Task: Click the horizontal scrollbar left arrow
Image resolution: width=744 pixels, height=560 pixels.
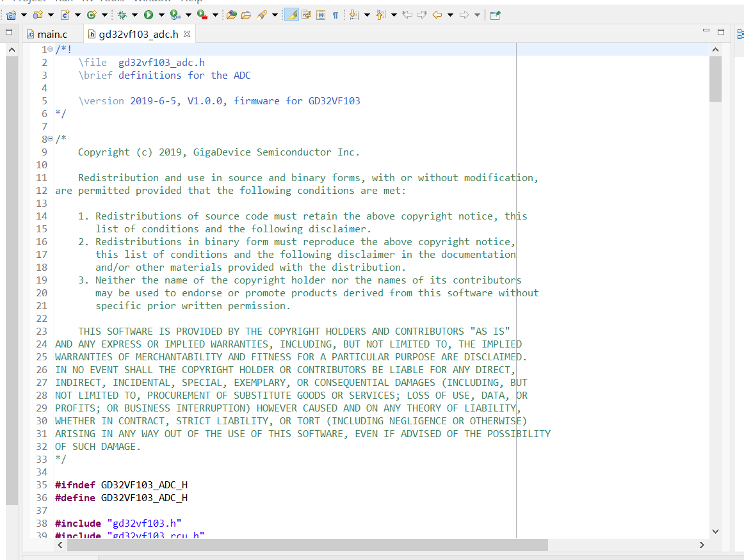Action: [x=60, y=545]
